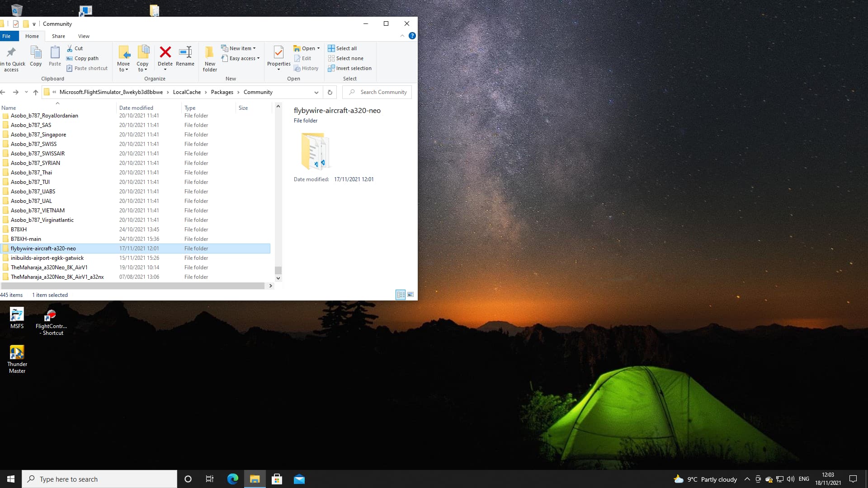
Task: Open recent locations dropdown arrow
Action: coord(26,92)
